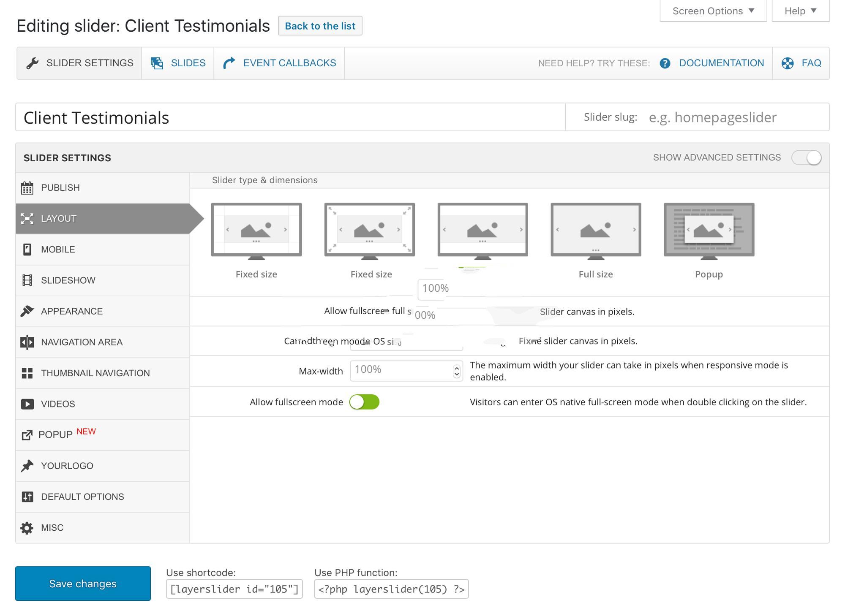Disable the Allow fullscreen mode switch

[364, 402]
